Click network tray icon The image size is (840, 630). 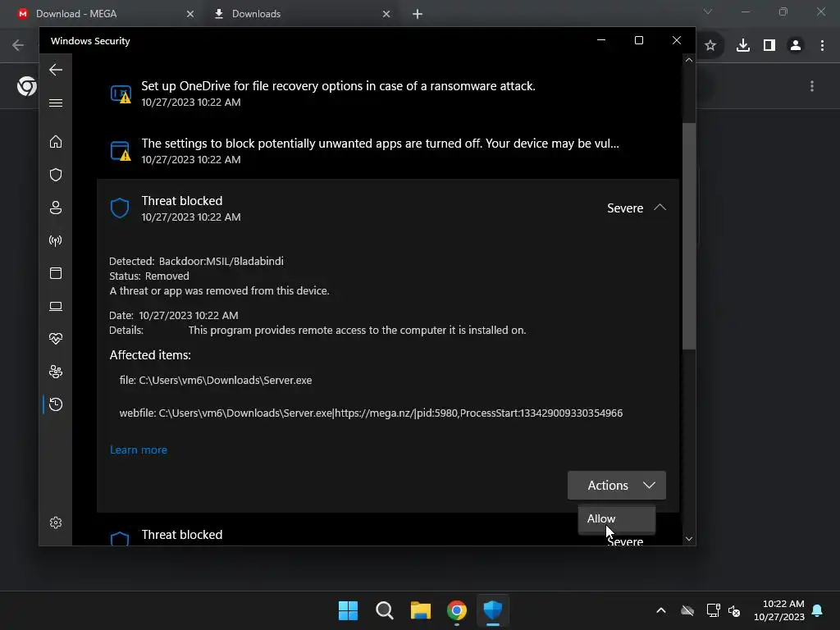point(714,610)
